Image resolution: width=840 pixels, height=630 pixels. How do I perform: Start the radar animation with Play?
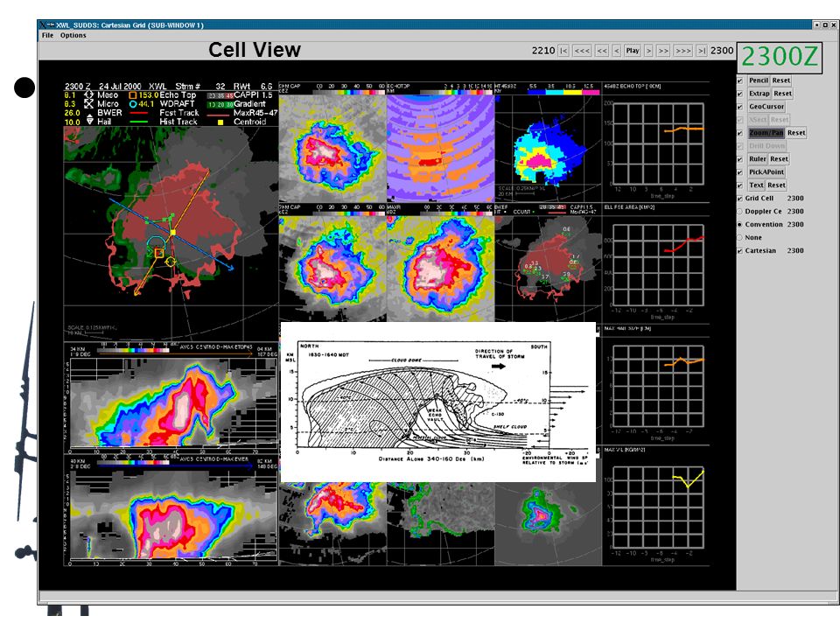633,51
